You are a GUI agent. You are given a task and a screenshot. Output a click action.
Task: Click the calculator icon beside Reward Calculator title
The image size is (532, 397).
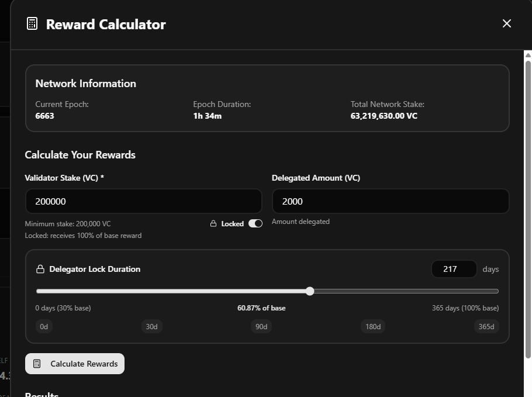point(32,24)
